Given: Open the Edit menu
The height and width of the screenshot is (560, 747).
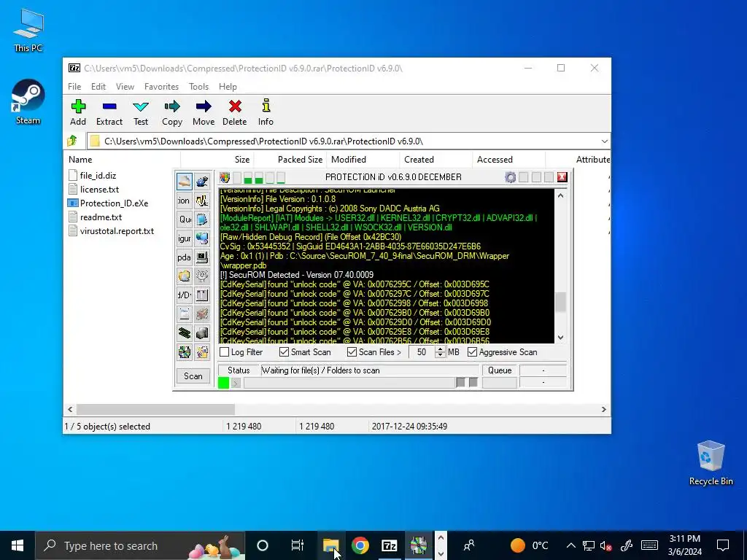Looking at the screenshot, I should (x=98, y=87).
